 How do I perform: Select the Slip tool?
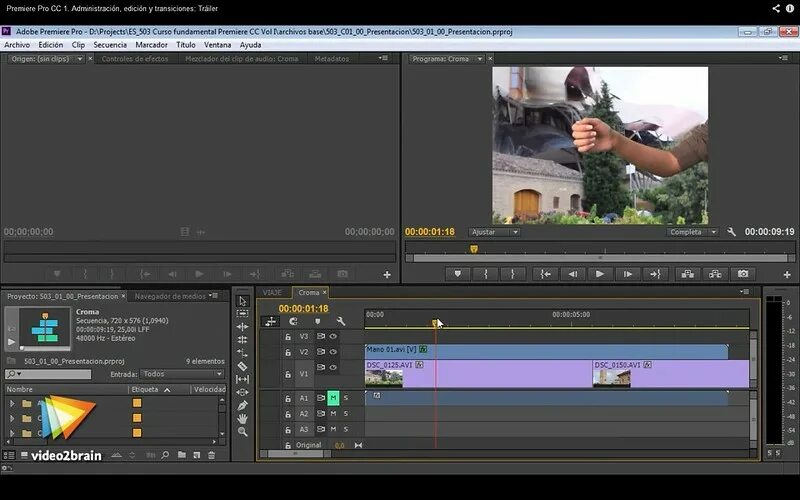click(x=242, y=379)
